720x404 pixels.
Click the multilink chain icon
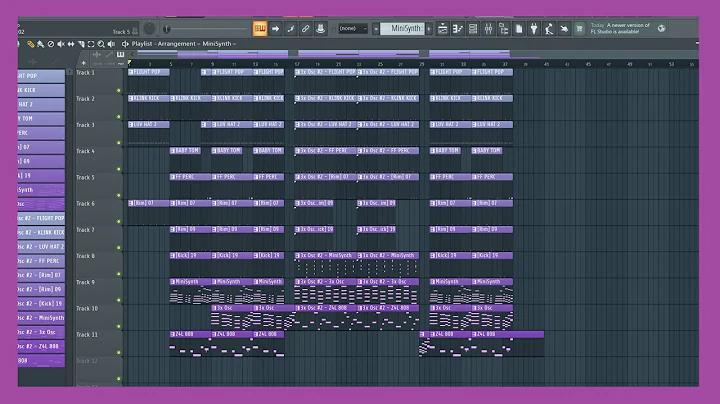305,28
